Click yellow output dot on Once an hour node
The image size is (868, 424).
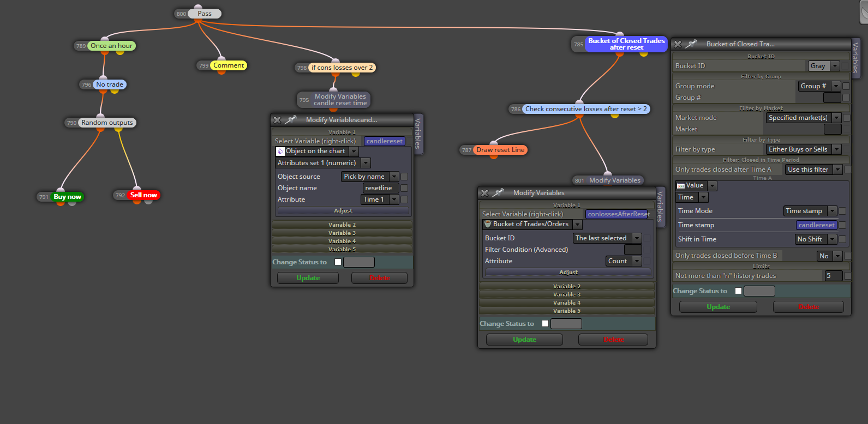point(120,52)
